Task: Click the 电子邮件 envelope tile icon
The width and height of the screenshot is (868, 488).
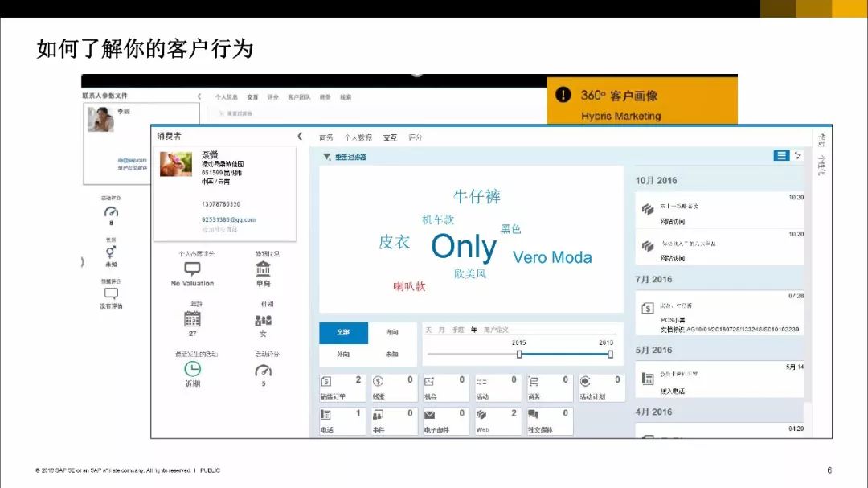Action: pyautogui.click(x=429, y=414)
